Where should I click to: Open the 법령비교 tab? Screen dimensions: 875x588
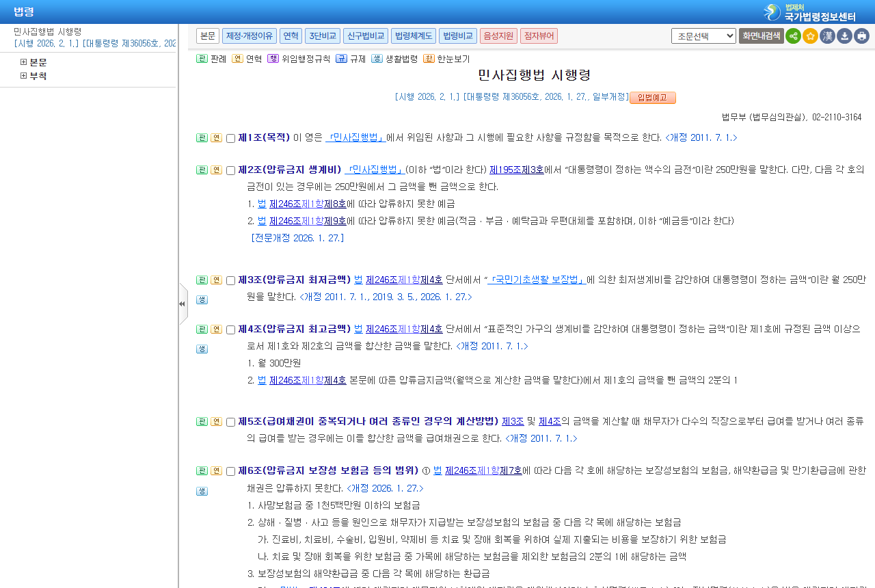[x=457, y=36]
